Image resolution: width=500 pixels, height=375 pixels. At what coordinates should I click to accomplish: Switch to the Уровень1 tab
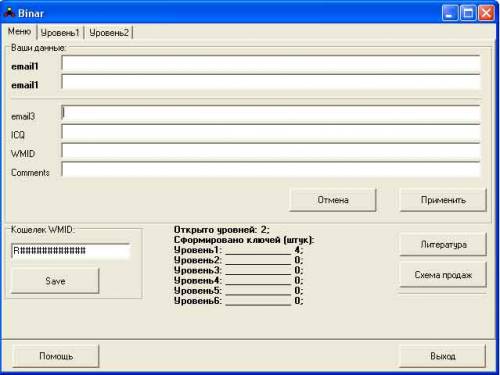(60, 33)
